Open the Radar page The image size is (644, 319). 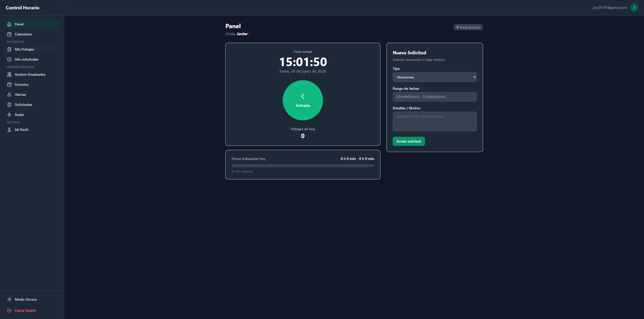(32, 115)
